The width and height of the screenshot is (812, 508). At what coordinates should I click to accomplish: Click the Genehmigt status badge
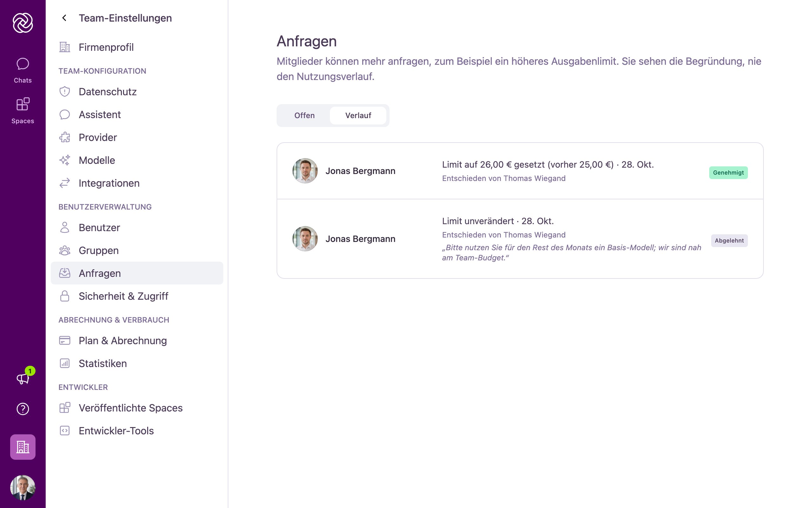pos(728,173)
